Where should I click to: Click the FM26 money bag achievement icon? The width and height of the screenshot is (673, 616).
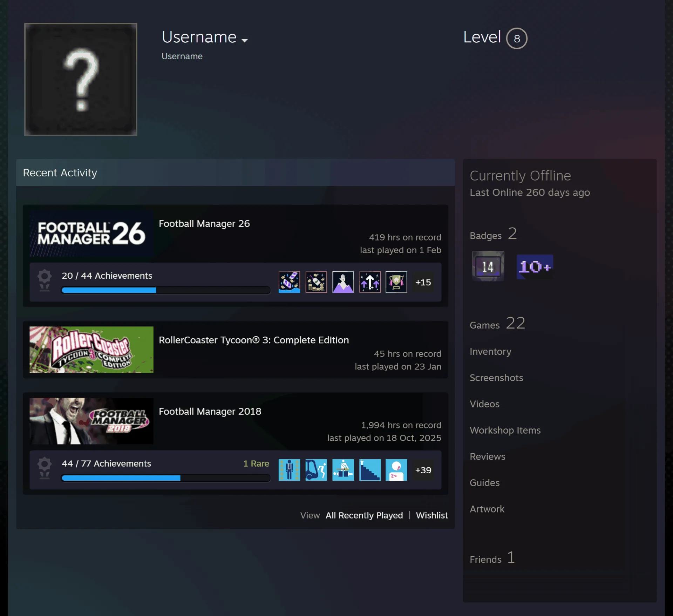[x=316, y=282]
